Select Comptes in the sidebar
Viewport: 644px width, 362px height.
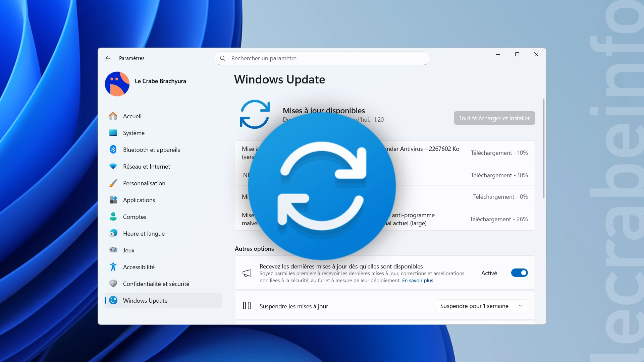pyautogui.click(x=135, y=217)
